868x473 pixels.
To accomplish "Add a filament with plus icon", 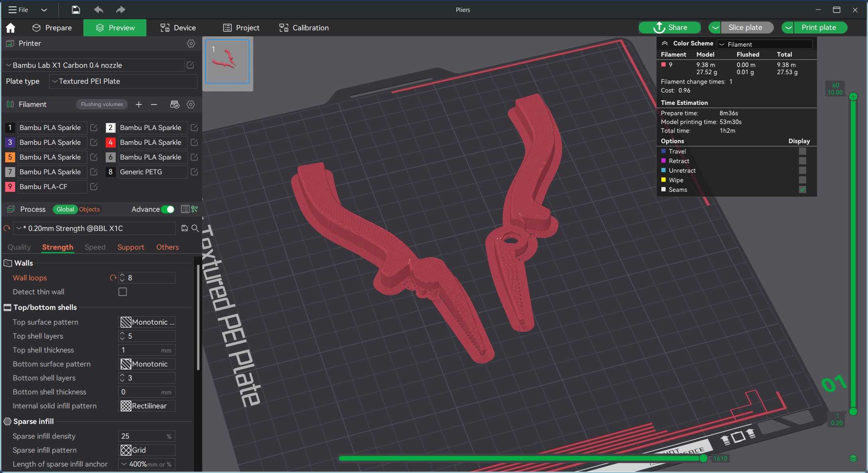I will (138, 104).
